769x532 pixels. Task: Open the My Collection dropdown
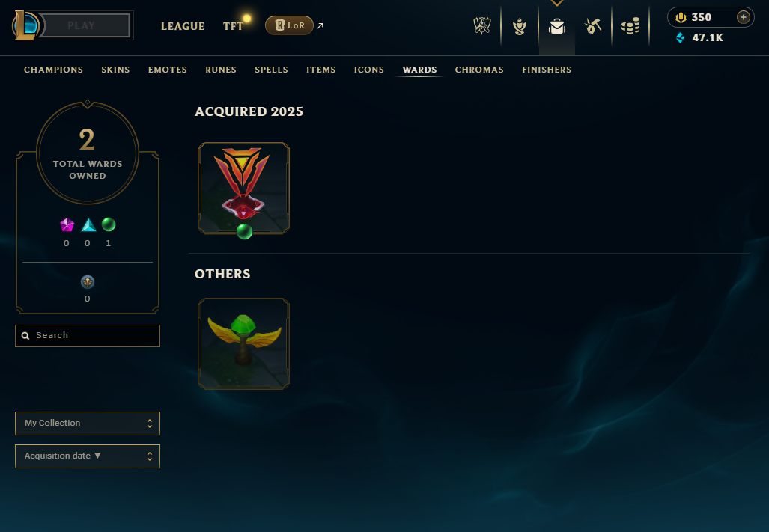point(88,424)
